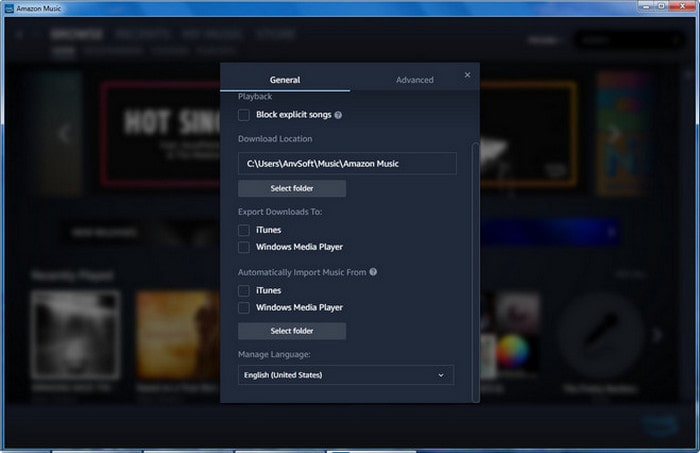Click the help icon beside Automatically Import Music From
Image resolution: width=700 pixels, height=453 pixels.
pyautogui.click(x=373, y=272)
